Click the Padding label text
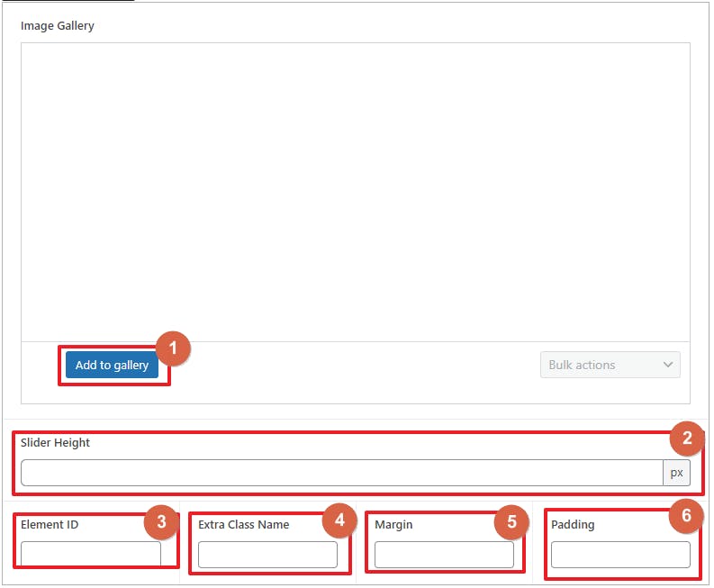This screenshot has width=714, height=588. click(573, 524)
